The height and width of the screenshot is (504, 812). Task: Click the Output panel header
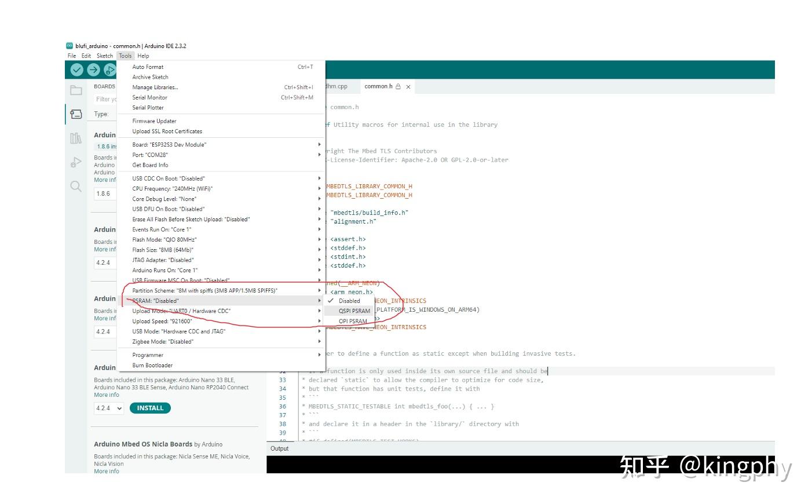click(280, 448)
